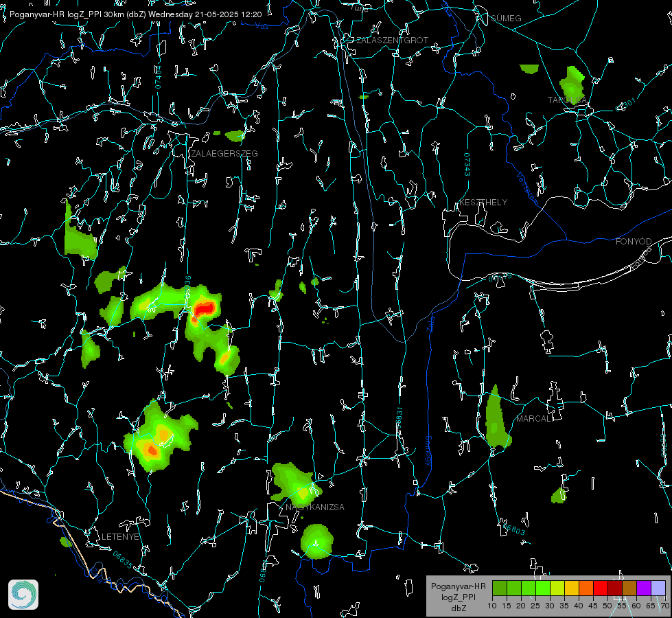Click the MARCALI city label

tap(535, 419)
